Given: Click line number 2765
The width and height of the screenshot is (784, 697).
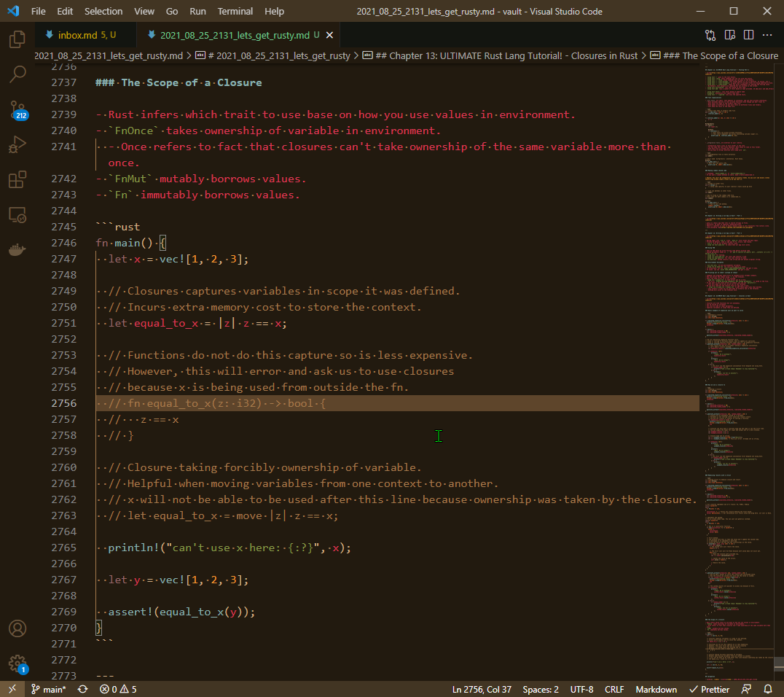Looking at the screenshot, I should point(64,548).
